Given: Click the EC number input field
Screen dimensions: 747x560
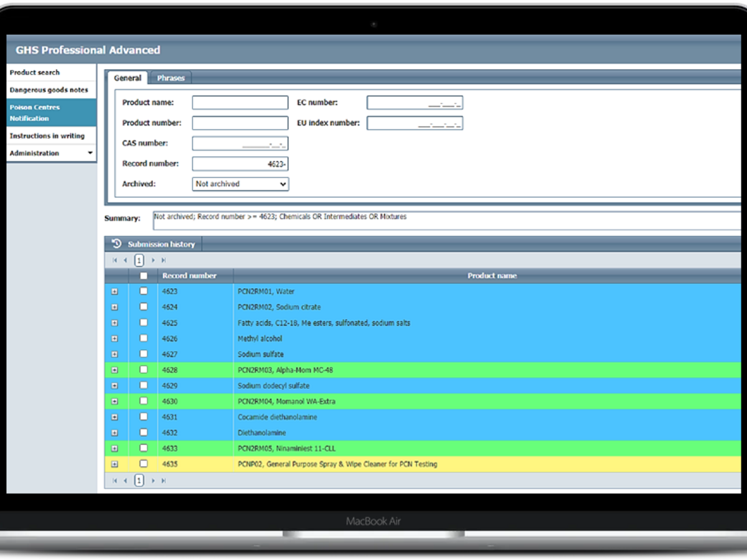Looking at the screenshot, I should [x=415, y=103].
